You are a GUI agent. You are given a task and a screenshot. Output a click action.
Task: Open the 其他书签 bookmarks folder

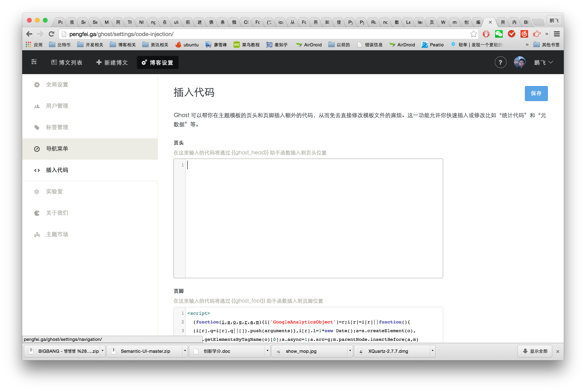(547, 45)
